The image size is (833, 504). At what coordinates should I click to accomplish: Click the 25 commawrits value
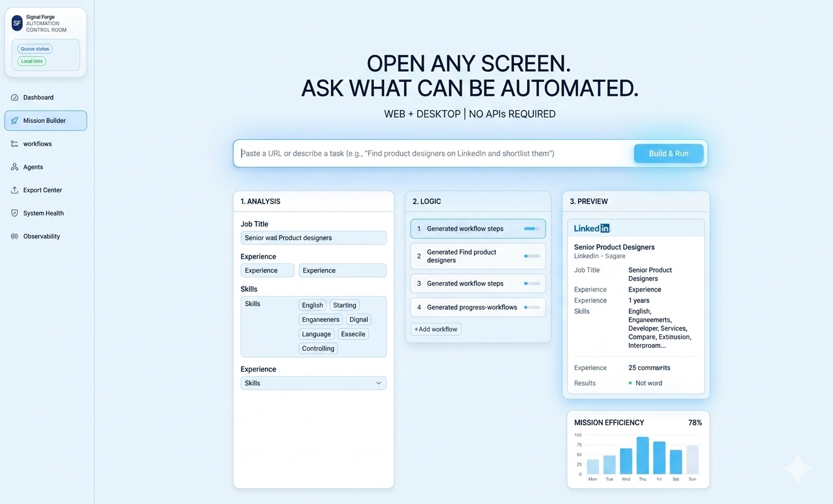(650, 368)
